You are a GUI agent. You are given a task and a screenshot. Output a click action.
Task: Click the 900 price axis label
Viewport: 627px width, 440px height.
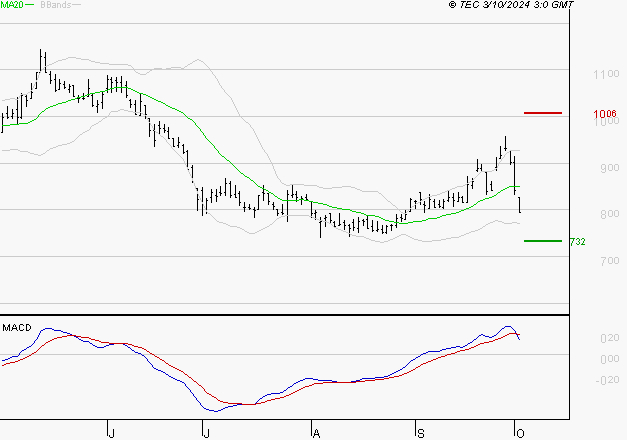point(609,168)
